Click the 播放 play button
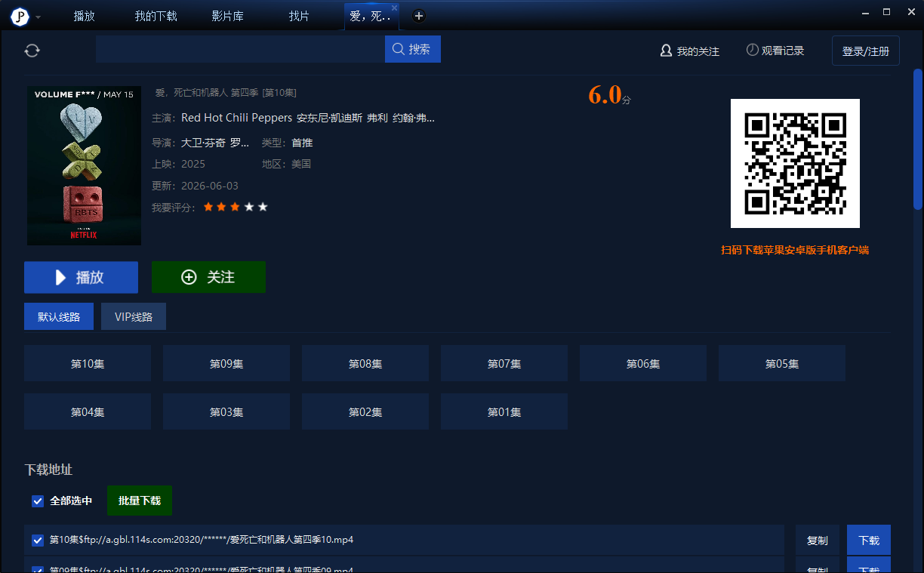Image resolution: width=924 pixels, height=573 pixels. (81, 277)
